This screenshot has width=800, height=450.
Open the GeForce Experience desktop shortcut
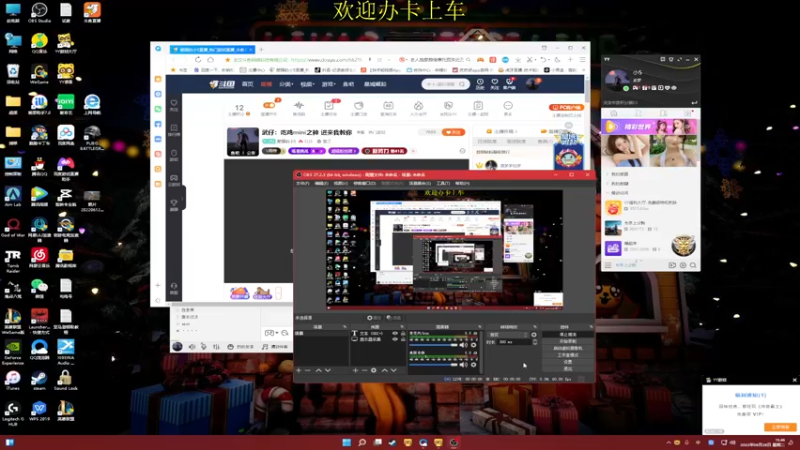coord(13,353)
